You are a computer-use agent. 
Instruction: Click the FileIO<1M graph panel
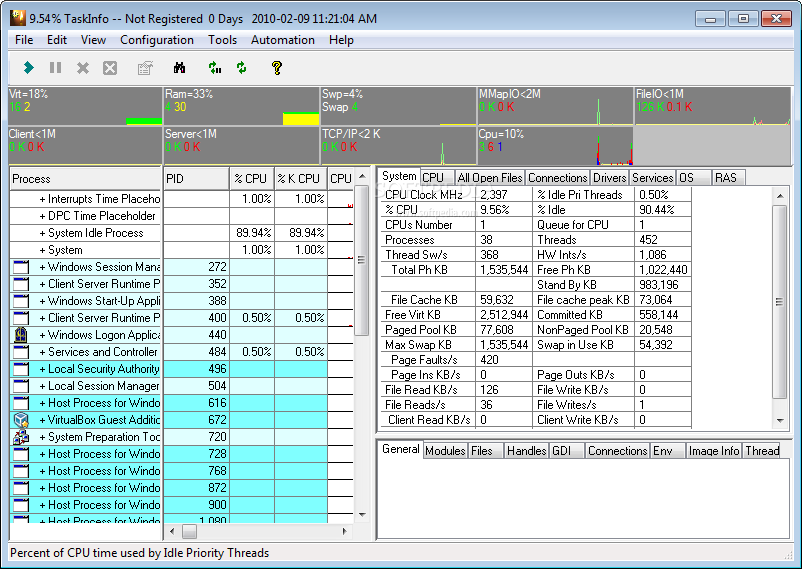[x=712, y=106]
